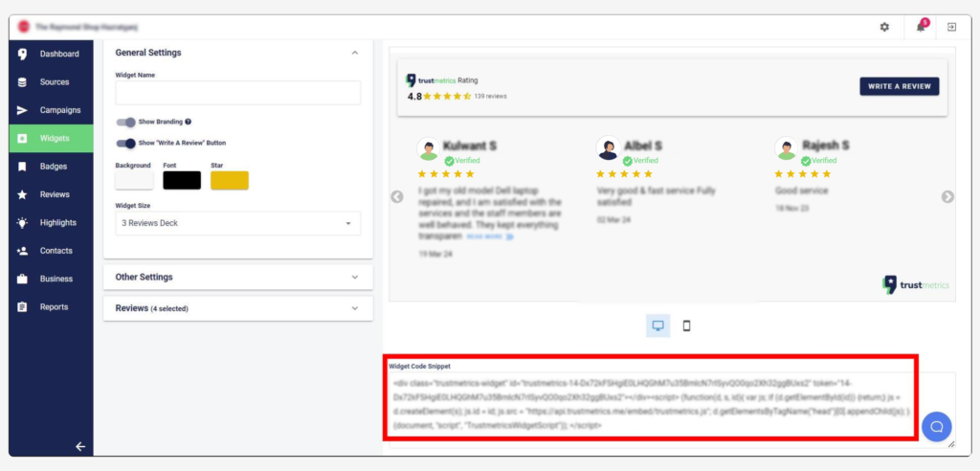Viewport: 980px width, 471px height.
Task: Click the trustmetrics logo at the widget bottom
Action: point(915,285)
